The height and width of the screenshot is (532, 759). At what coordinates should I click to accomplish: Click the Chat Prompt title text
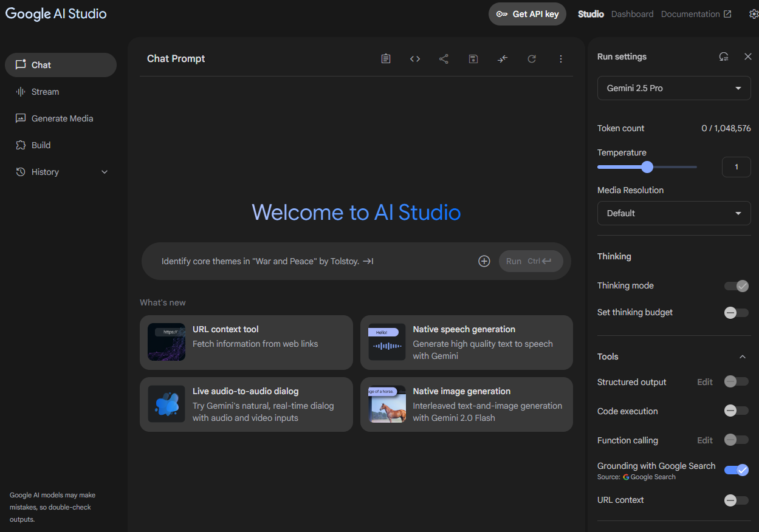coord(176,59)
